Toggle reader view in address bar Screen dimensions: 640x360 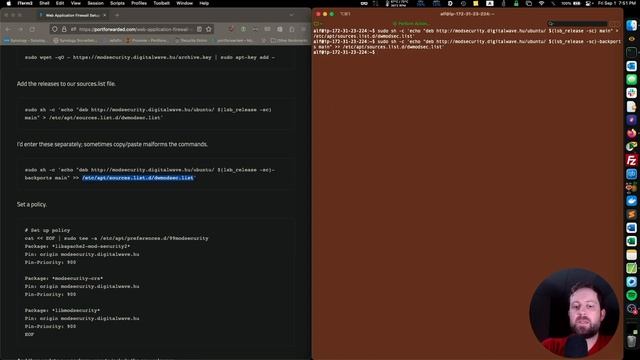199,29
